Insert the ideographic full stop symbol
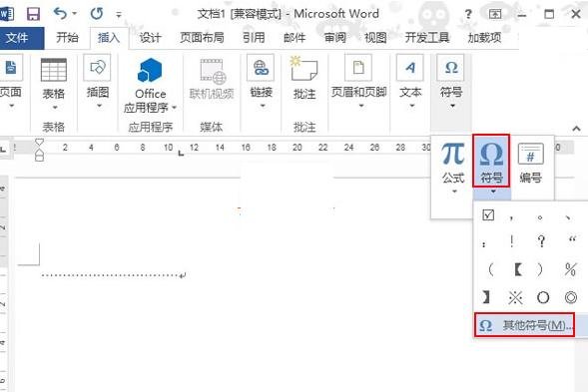This screenshot has height=392, width=588. pyautogui.click(x=540, y=217)
